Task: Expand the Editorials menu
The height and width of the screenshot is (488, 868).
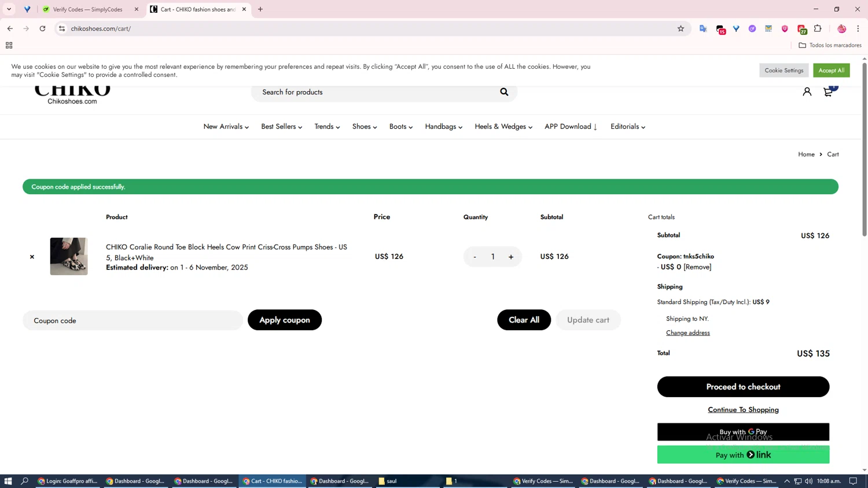Action: (627, 127)
